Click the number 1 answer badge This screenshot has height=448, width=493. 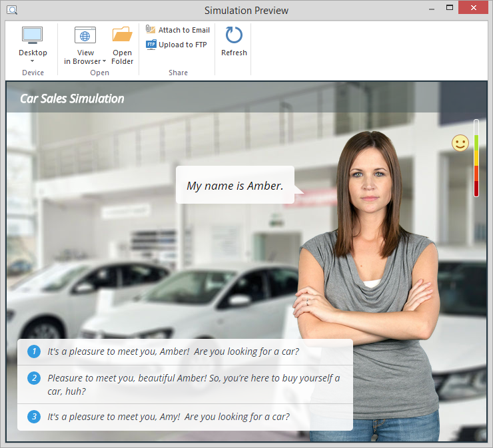[34, 351]
